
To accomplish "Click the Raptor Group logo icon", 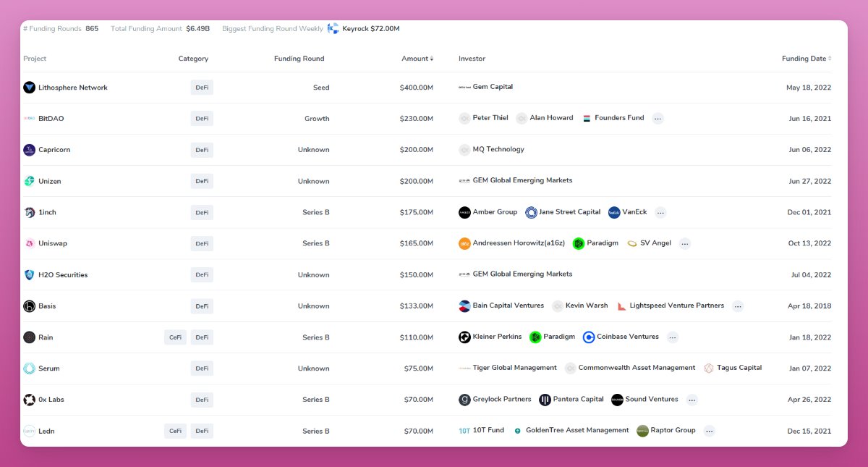I will point(642,431).
